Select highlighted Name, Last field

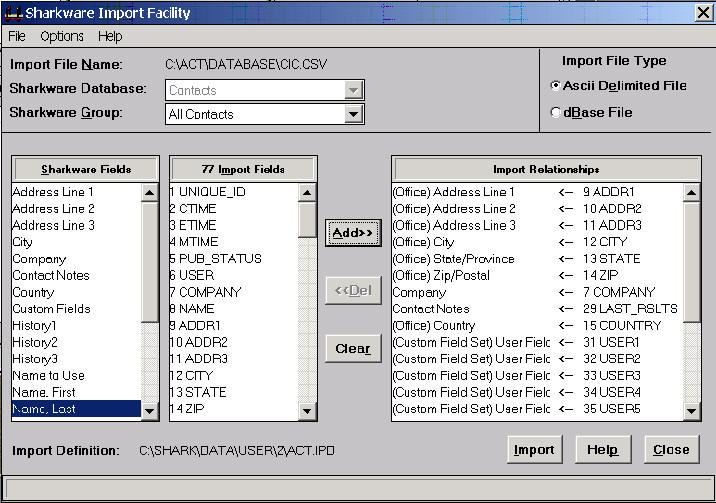point(76,409)
